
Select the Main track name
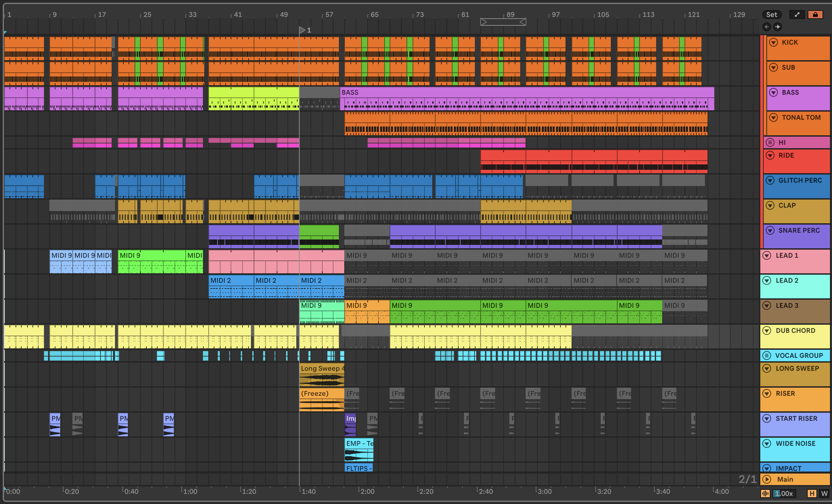(785, 479)
